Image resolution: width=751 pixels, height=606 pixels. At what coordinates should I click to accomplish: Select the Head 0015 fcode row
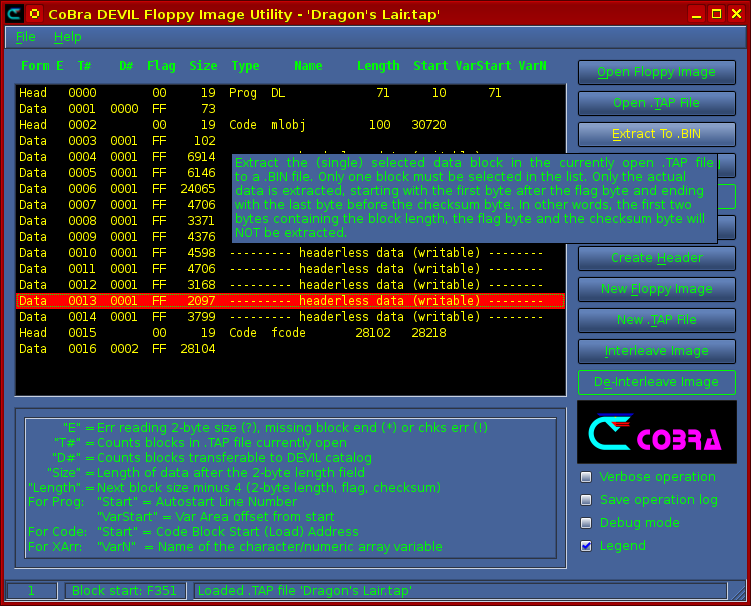pos(290,333)
